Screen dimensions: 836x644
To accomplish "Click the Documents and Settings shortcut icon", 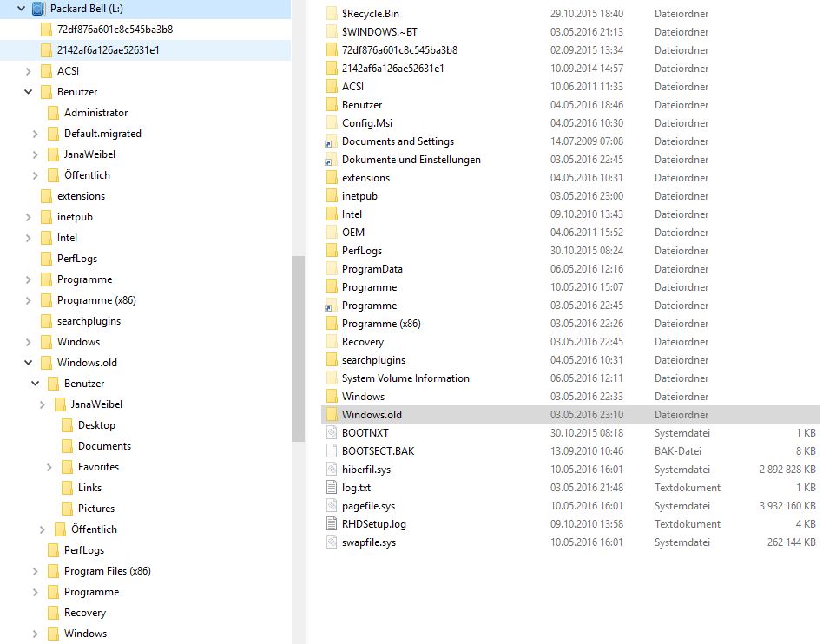I will click(x=331, y=141).
